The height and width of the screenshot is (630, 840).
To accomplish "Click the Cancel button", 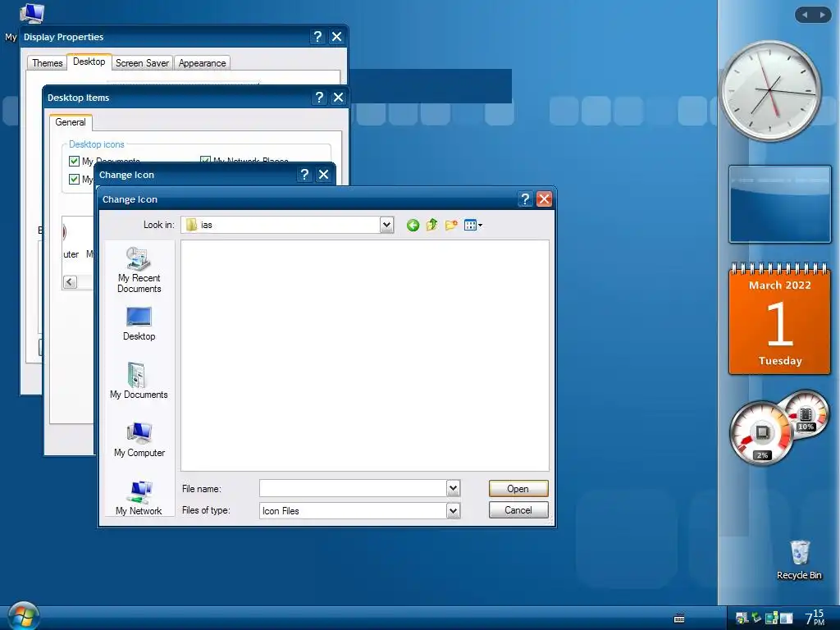I will (518, 510).
